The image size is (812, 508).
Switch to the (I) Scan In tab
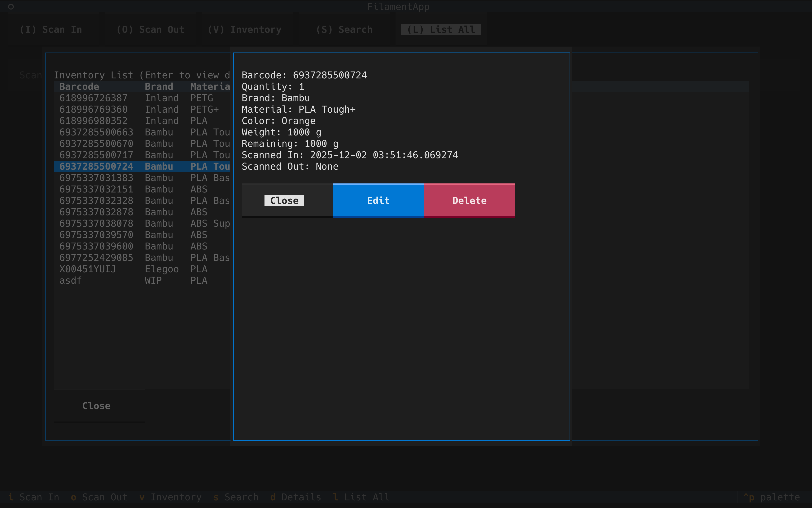(51, 29)
